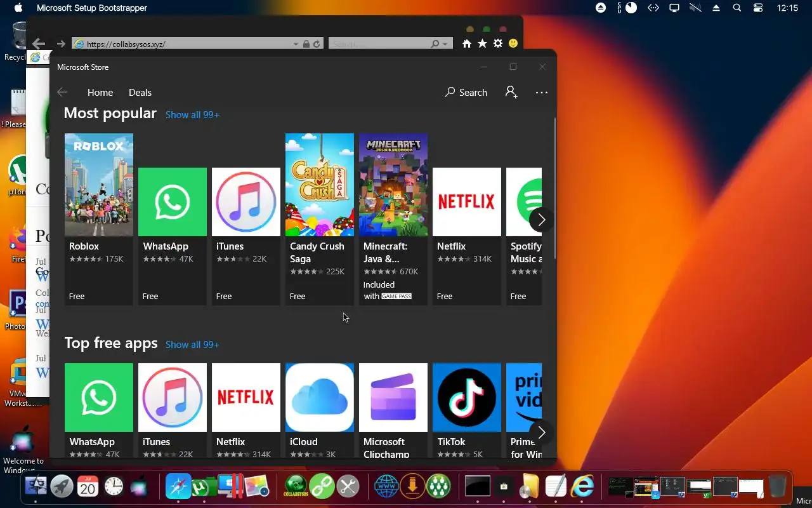The image size is (812, 508).
Task: Switch to the Deals tab
Action: point(140,92)
